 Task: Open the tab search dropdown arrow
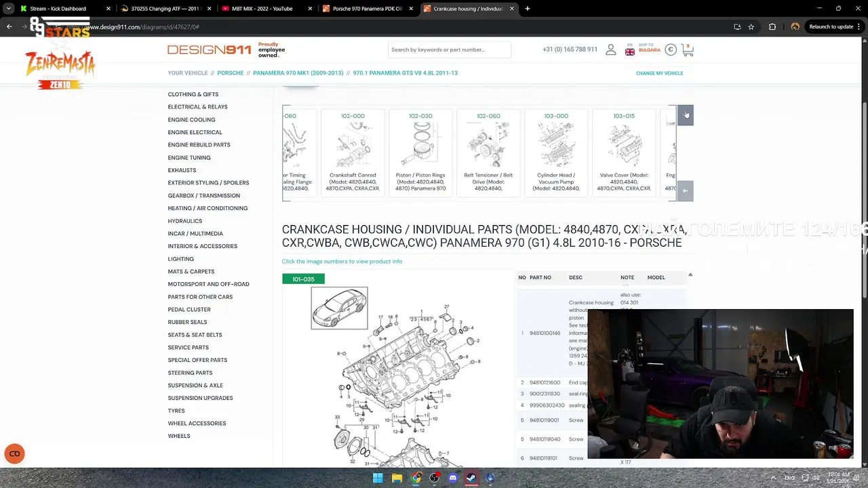coord(8,9)
